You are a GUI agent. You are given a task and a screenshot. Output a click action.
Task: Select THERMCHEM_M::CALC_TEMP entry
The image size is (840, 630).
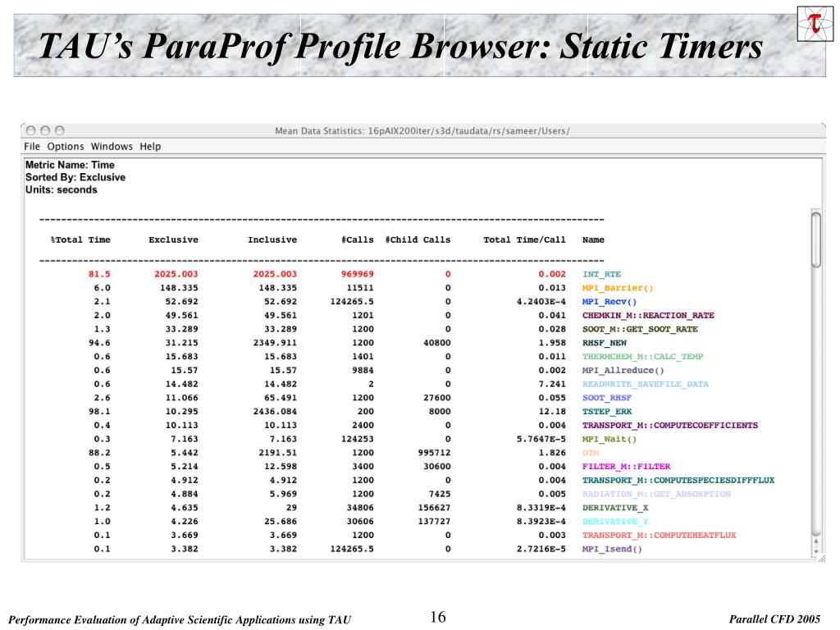point(642,357)
